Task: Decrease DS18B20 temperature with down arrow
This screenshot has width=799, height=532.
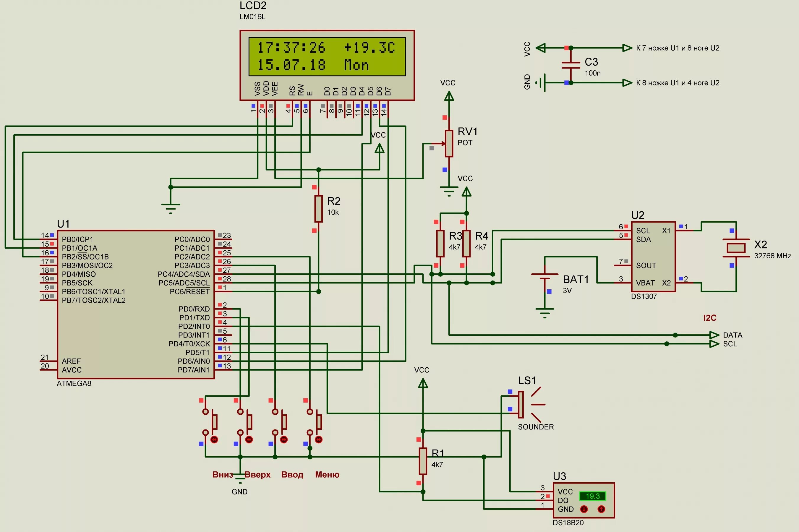Action: pyautogui.click(x=584, y=509)
